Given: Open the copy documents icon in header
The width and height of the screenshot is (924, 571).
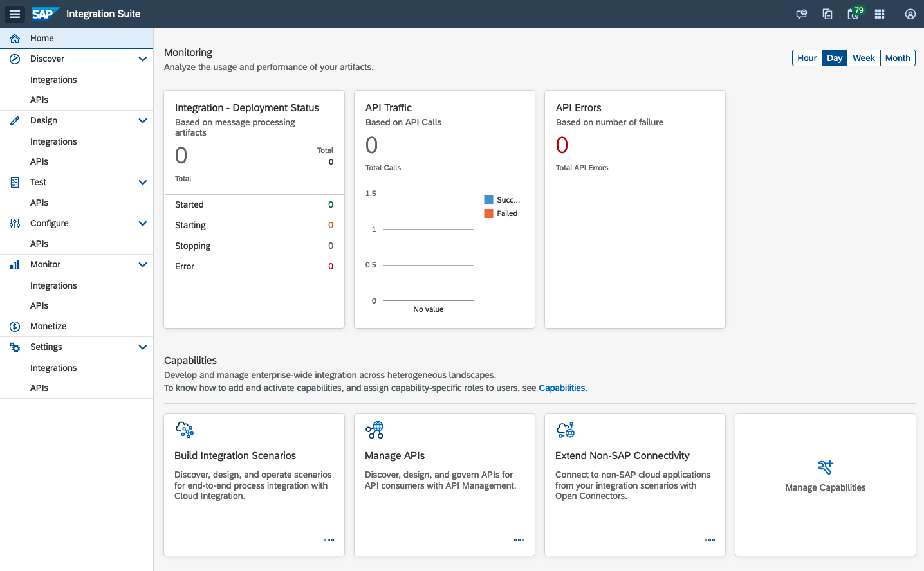Looking at the screenshot, I should coord(827,14).
